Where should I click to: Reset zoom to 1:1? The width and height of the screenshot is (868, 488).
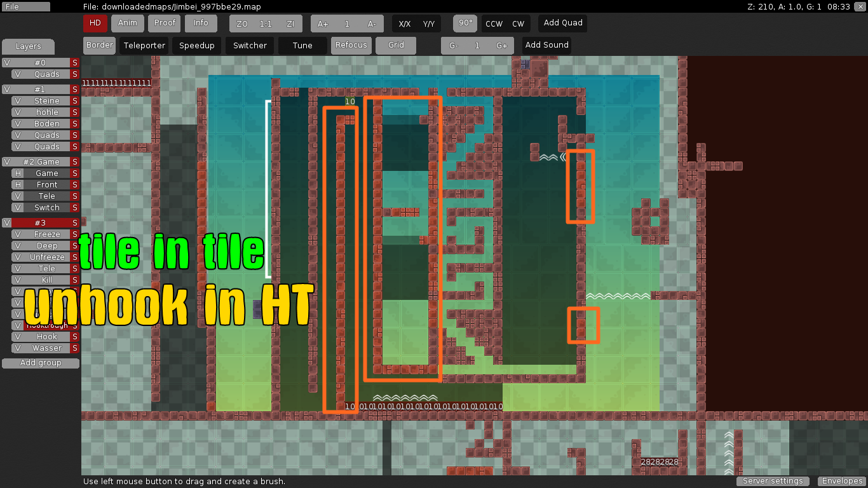point(265,24)
